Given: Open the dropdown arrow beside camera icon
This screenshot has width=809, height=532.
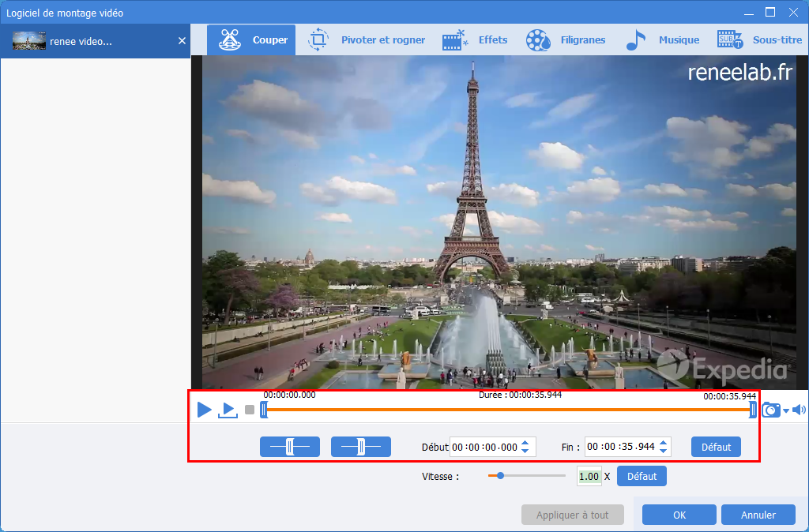Looking at the screenshot, I should [x=786, y=410].
